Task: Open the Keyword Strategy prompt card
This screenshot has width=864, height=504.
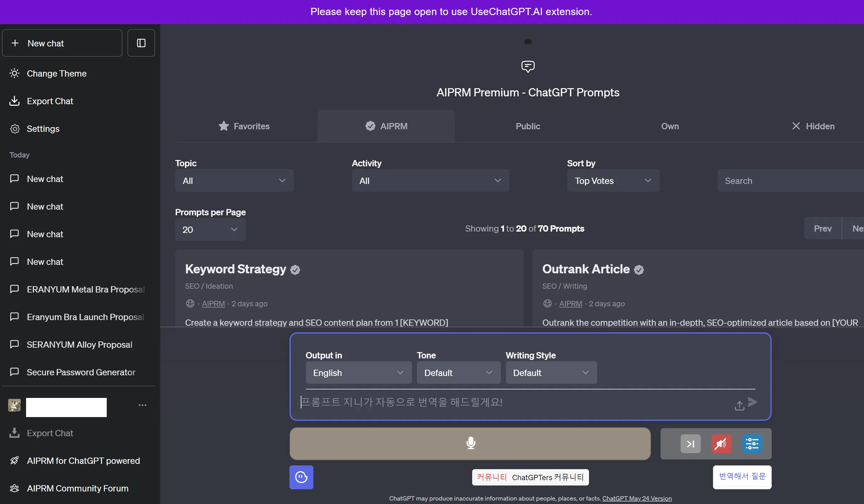Action: point(235,269)
